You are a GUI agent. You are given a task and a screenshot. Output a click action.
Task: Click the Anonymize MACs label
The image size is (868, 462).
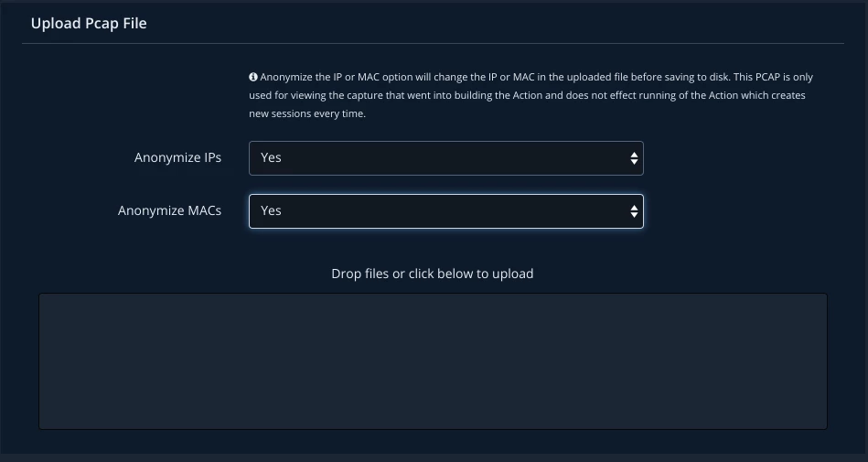pos(169,211)
